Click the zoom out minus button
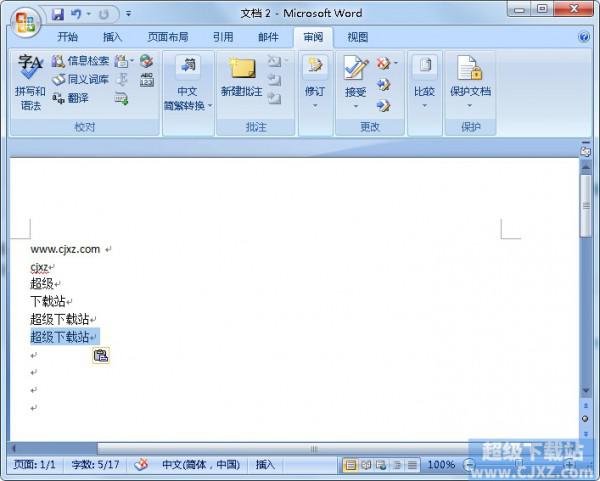The height and width of the screenshot is (481, 600). [x=468, y=465]
